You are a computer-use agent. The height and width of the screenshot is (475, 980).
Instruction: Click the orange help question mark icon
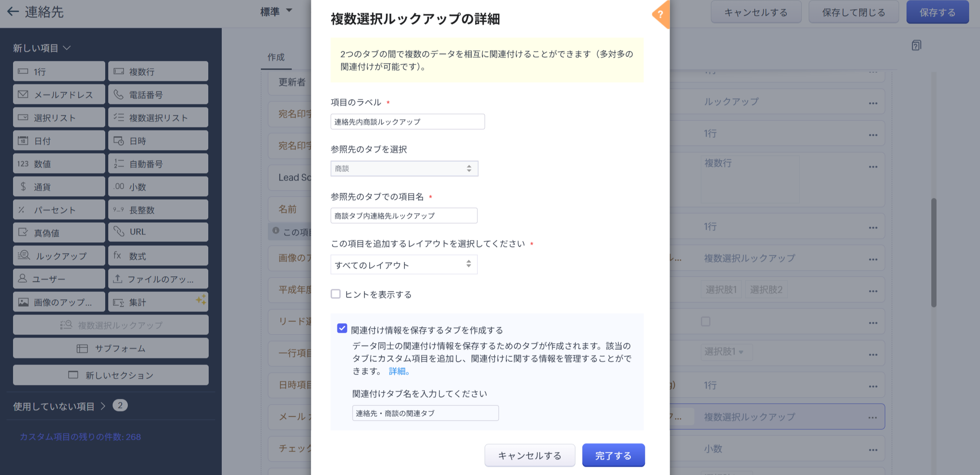660,14
